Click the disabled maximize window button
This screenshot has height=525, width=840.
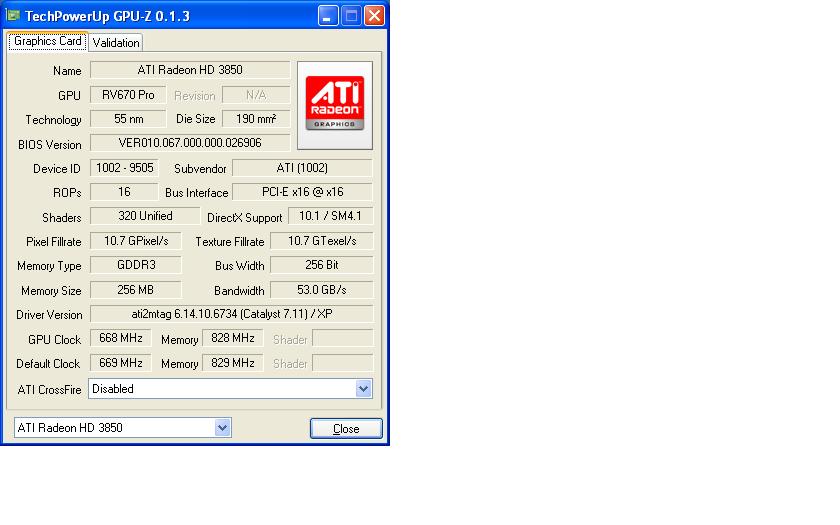[x=351, y=16]
